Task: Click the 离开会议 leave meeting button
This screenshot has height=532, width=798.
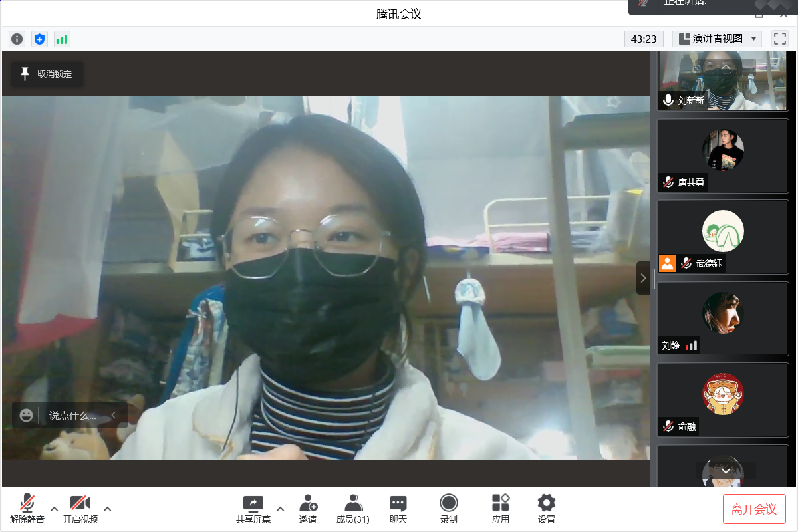Action: 754,509
